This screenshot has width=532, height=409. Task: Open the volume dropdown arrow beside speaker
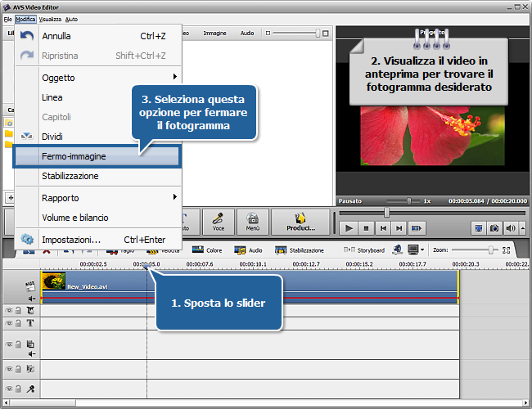523,228
